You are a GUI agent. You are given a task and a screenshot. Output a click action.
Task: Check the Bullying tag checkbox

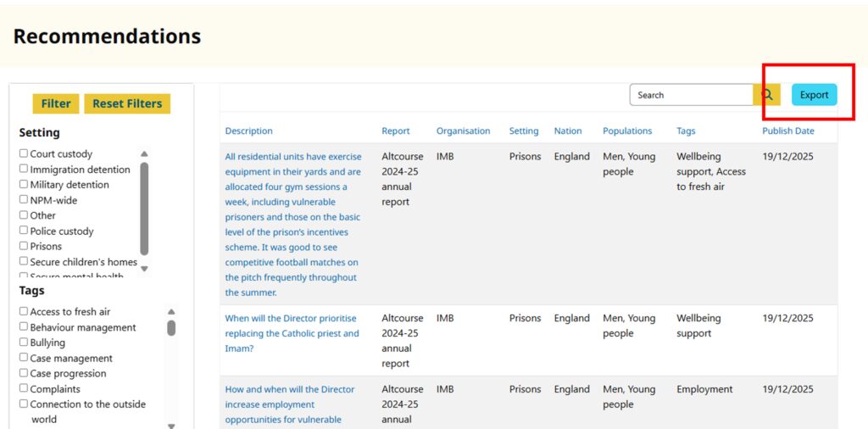[x=24, y=343]
